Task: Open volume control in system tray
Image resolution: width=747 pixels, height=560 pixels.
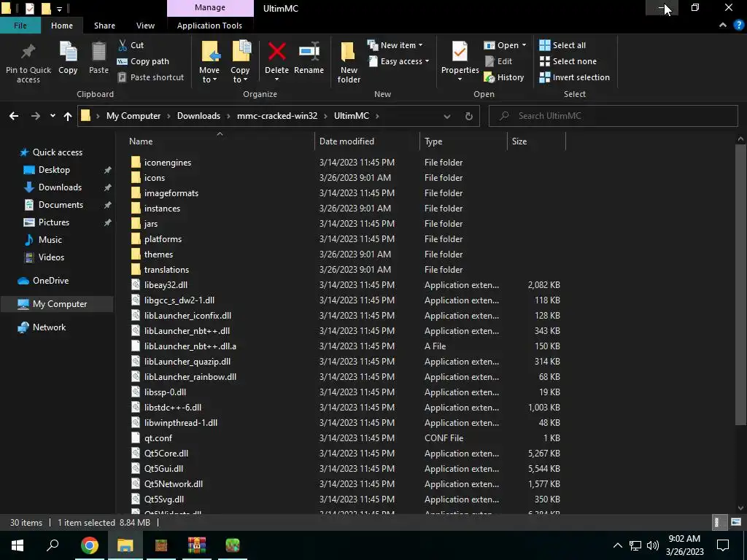Action: 653,545
